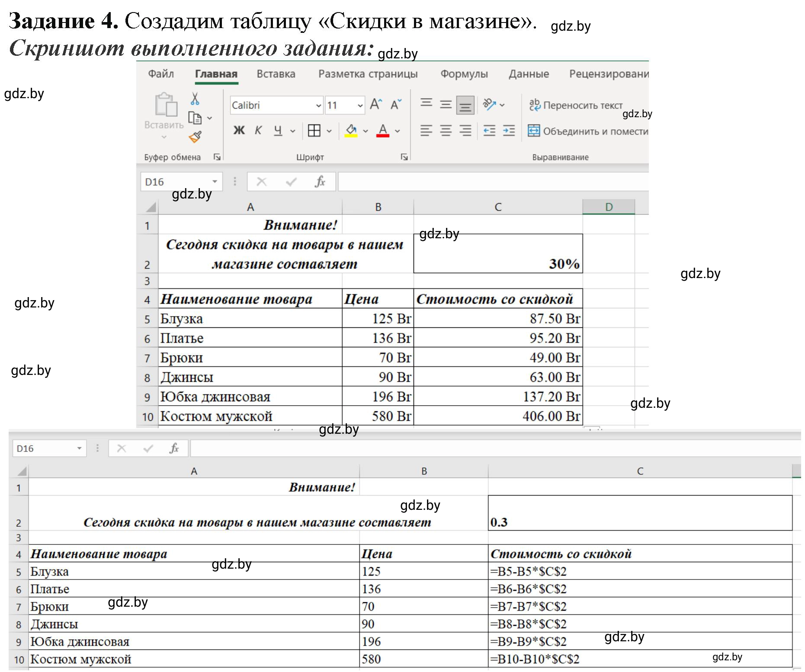Click the Borders grid icon
Screen dimensions: 805x672
[x=314, y=130]
